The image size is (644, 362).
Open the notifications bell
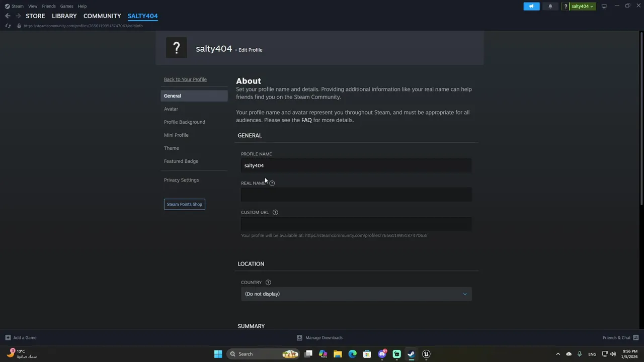[550, 6]
